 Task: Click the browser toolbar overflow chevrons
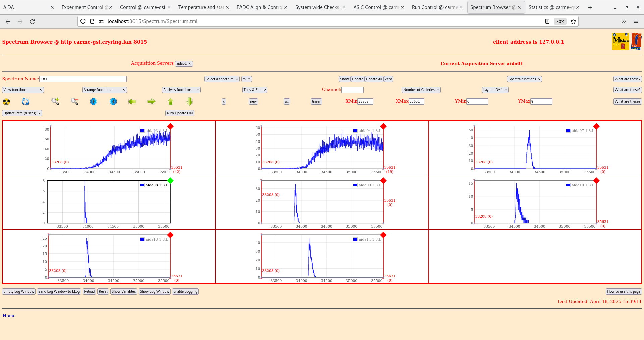(x=624, y=21)
